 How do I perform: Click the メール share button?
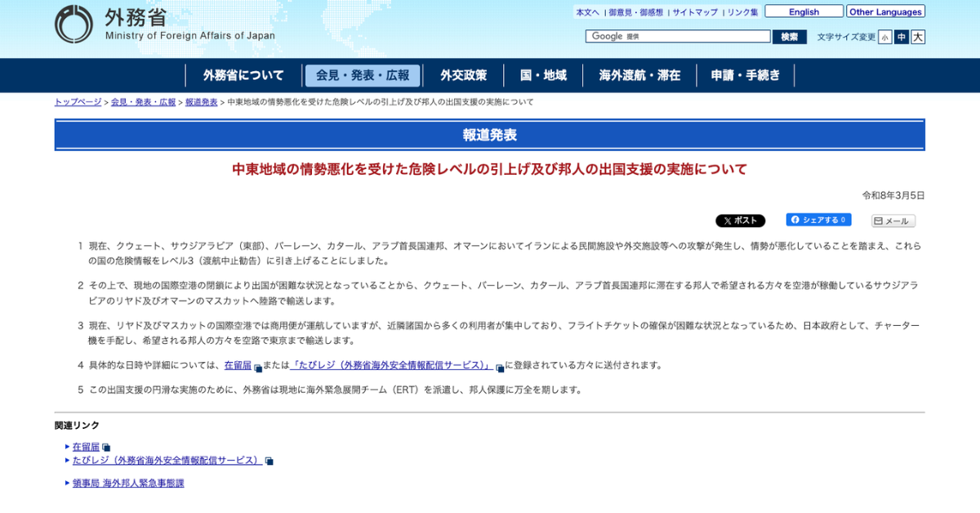[x=893, y=221]
